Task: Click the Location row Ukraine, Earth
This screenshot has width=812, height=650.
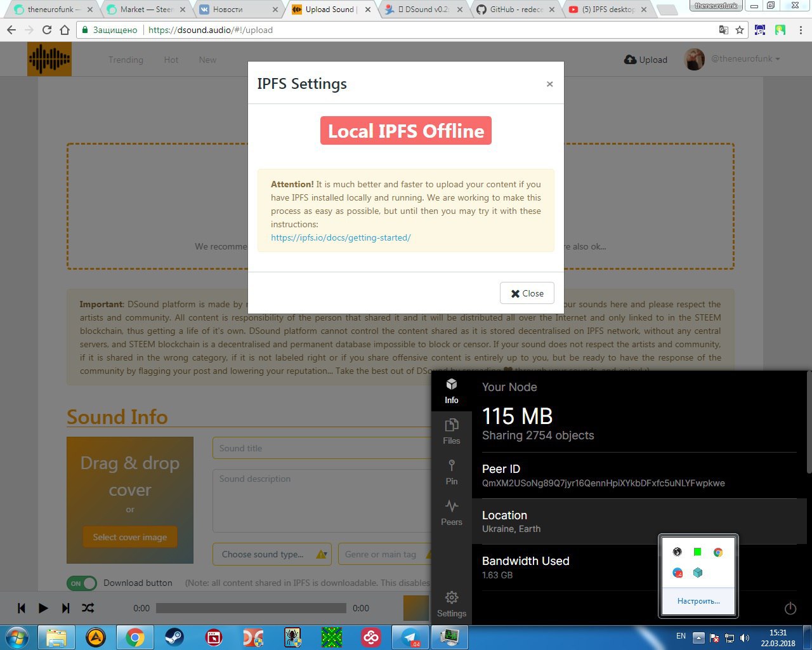Action: click(639, 521)
